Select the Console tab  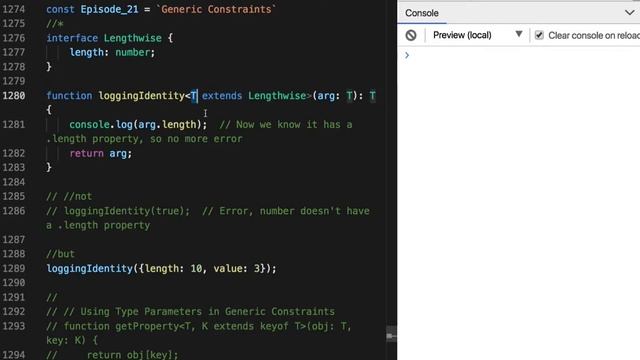[422, 13]
